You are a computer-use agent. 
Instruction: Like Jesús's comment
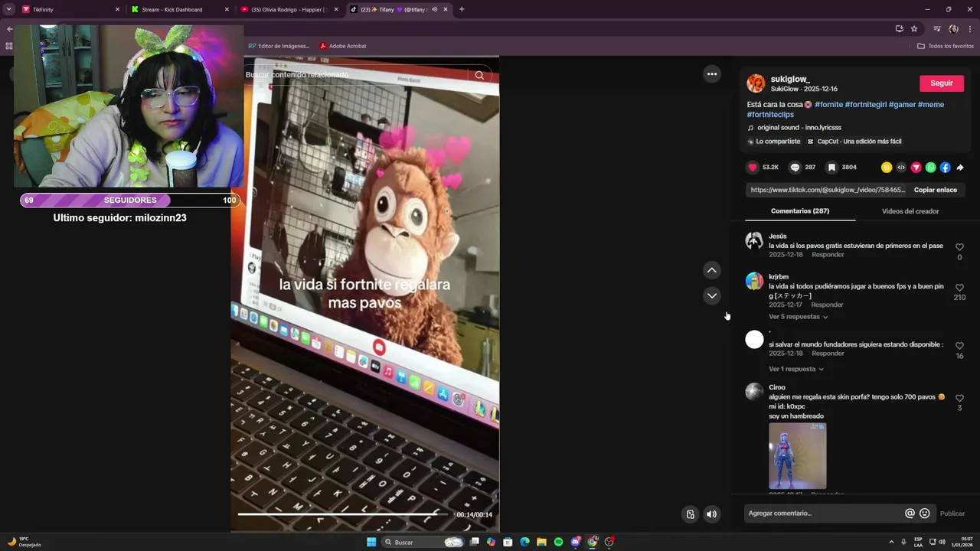coord(959,247)
